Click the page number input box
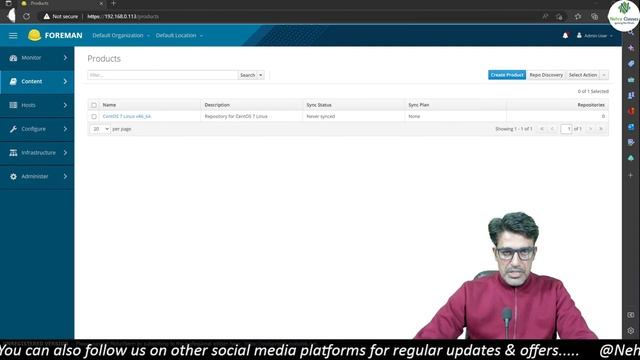Viewport: 640px width, 360px height. coord(566,129)
